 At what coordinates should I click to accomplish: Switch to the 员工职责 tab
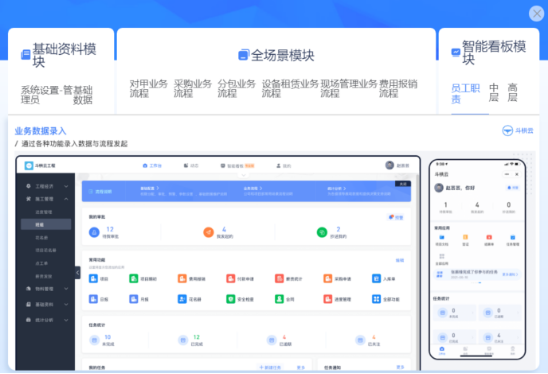coord(465,93)
